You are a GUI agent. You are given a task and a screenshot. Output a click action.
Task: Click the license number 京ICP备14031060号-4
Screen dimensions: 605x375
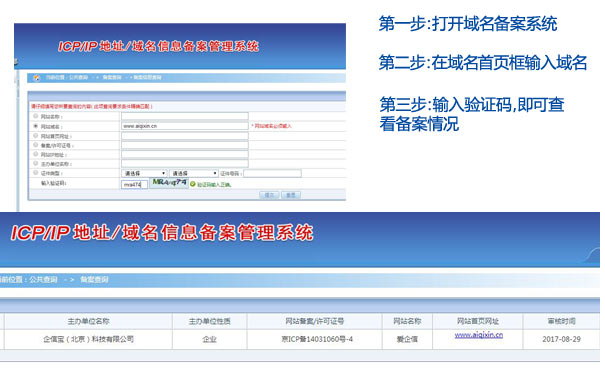317,339
